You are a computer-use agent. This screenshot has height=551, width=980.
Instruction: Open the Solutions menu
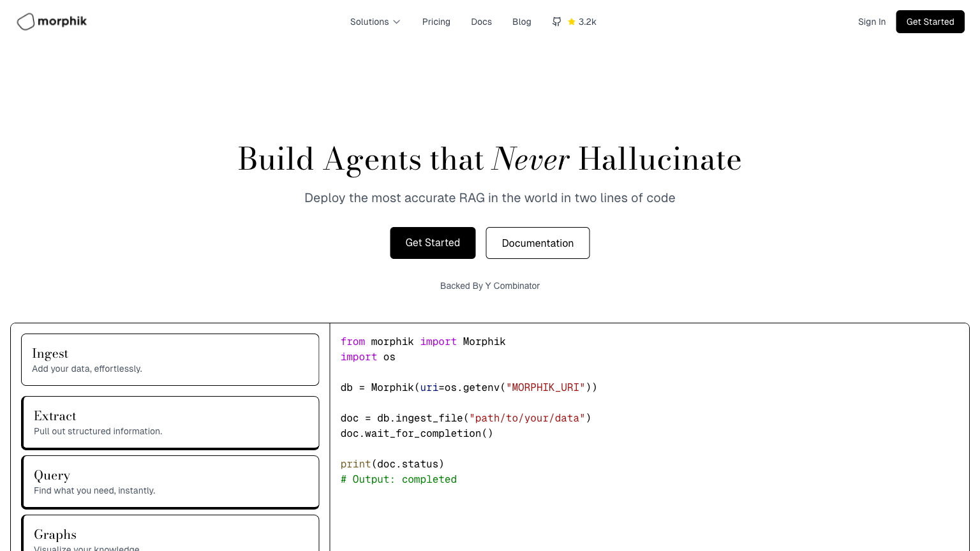[369, 22]
